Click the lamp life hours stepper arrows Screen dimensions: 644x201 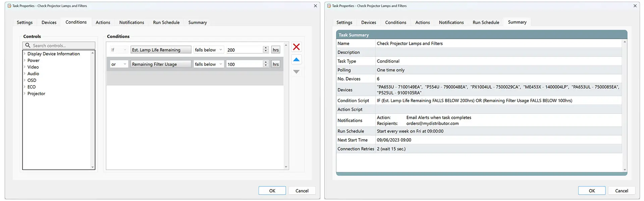[266, 50]
